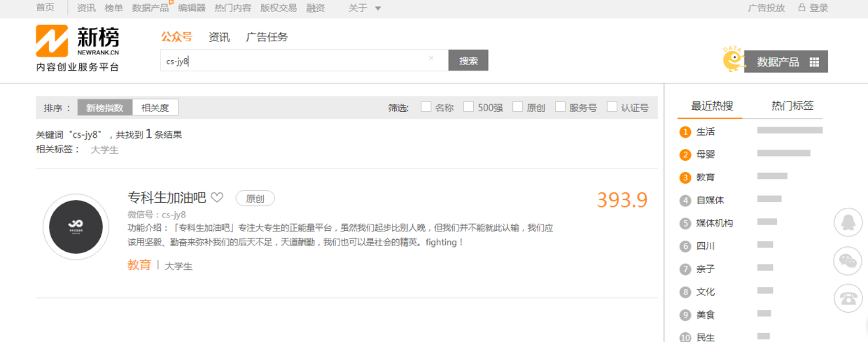This screenshot has width=868, height=342.
Task: Open 专科生加油吧 account avatar
Action: (76, 227)
